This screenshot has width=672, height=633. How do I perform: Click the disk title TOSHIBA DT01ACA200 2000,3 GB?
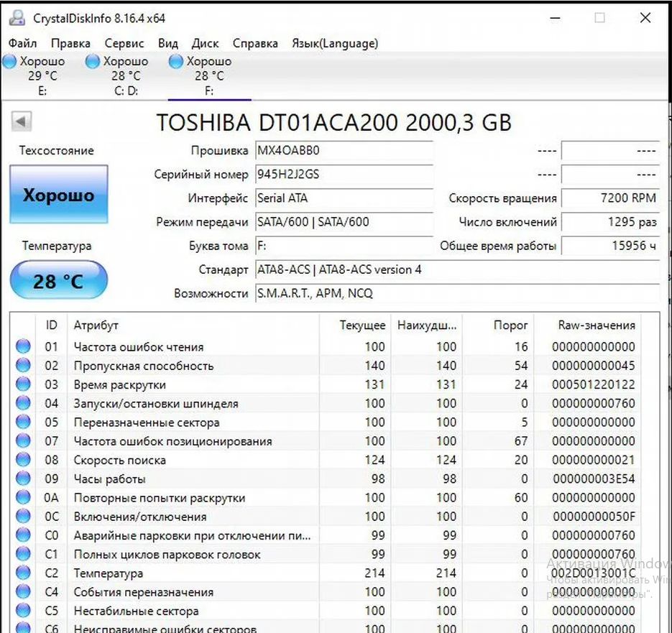pyautogui.click(x=334, y=123)
